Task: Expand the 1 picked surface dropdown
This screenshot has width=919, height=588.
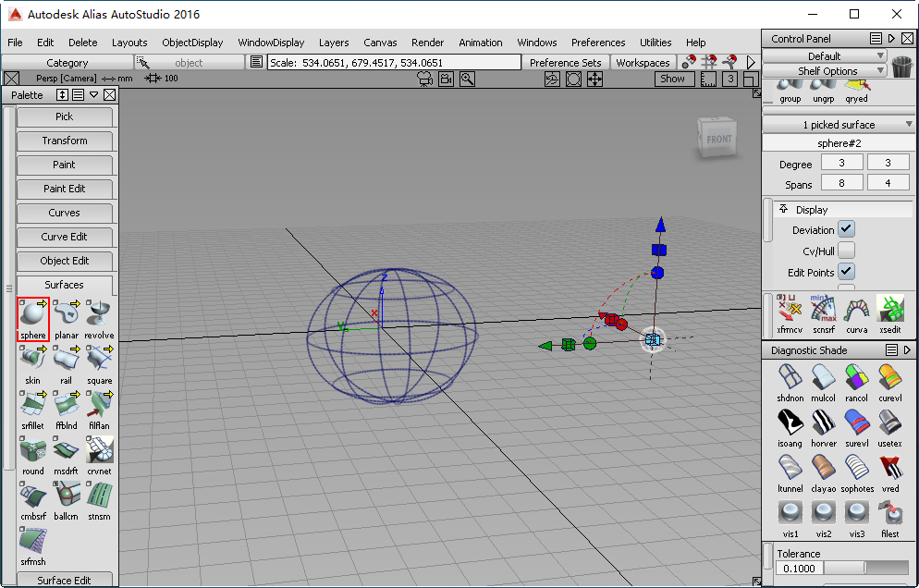Action: [x=839, y=124]
